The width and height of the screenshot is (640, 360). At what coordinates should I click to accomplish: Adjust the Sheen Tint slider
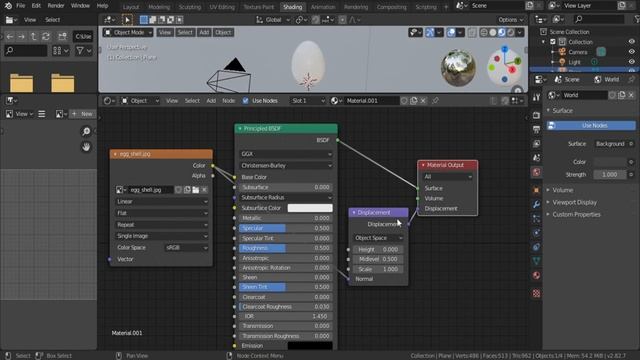(286, 287)
